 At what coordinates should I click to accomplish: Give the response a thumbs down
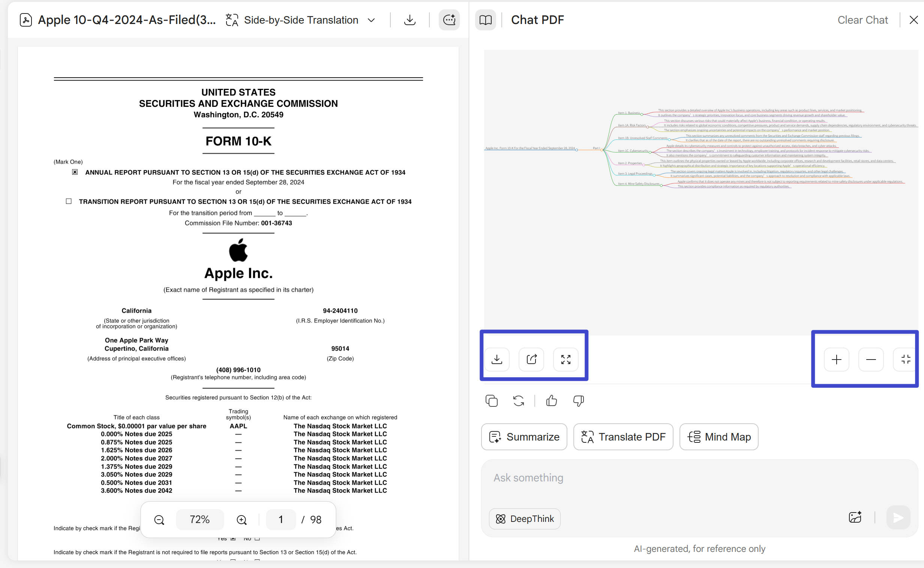(x=578, y=401)
